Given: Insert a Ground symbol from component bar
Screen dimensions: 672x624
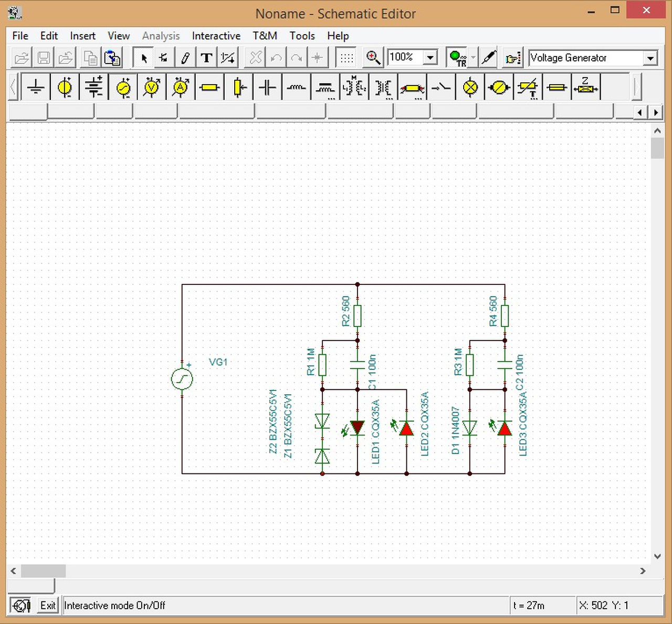Looking at the screenshot, I should pos(36,87).
